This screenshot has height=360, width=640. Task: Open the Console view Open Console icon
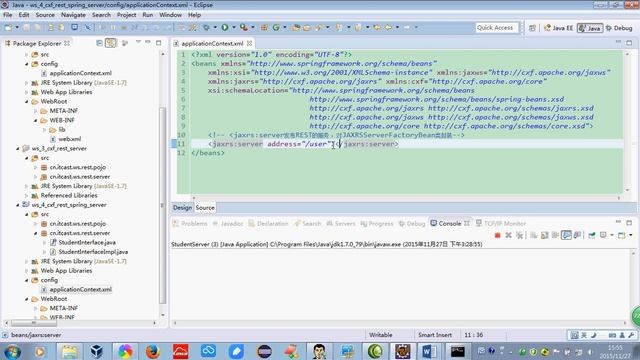[x=621, y=235]
